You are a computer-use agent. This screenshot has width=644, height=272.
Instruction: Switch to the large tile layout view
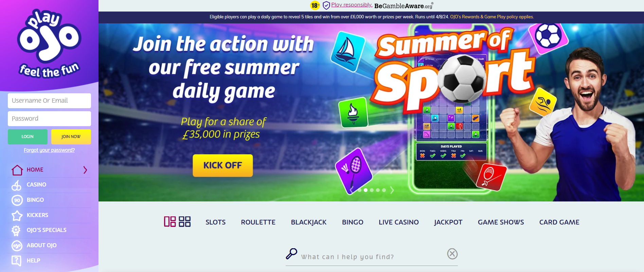click(x=170, y=221)
